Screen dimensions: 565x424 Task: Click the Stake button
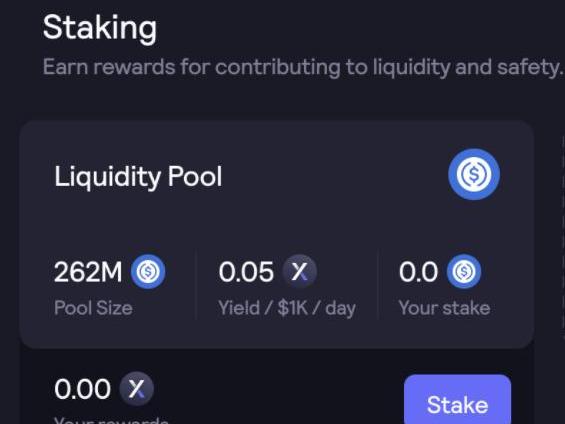458,400
